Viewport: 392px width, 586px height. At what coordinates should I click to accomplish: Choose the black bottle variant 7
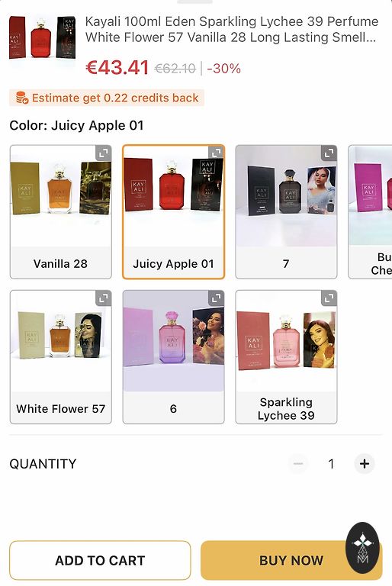coord(286,212)
